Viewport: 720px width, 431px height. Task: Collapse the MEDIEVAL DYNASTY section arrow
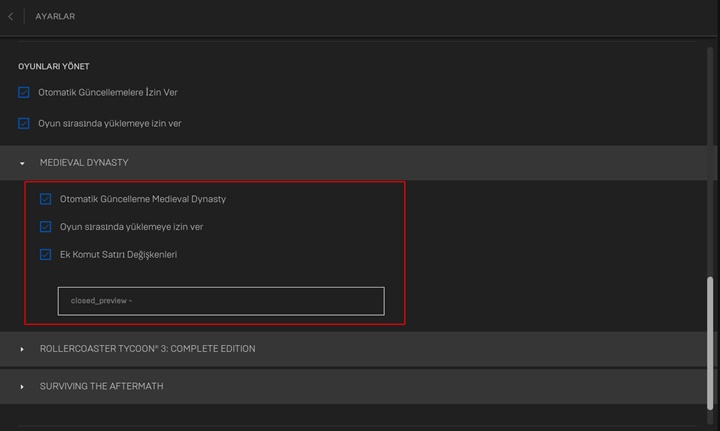click(22, 163)
